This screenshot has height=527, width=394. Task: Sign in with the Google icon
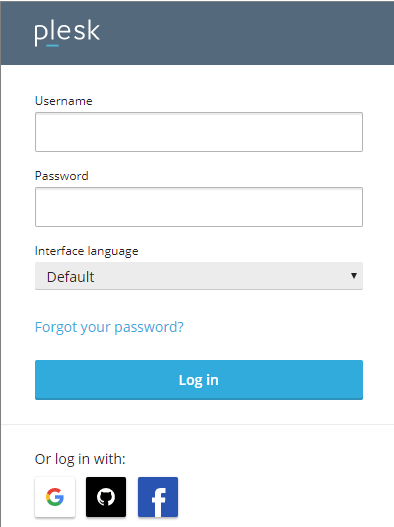(55, 497)
